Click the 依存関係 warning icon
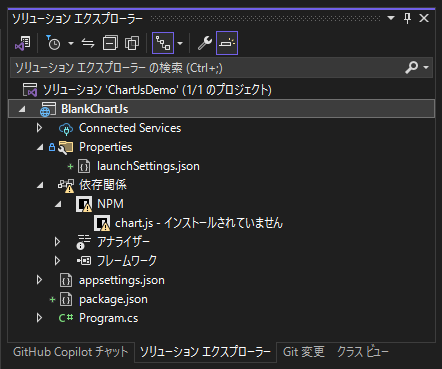Viewport: 442px width, 369px height. pyautogui.click(x=66, y=186)
